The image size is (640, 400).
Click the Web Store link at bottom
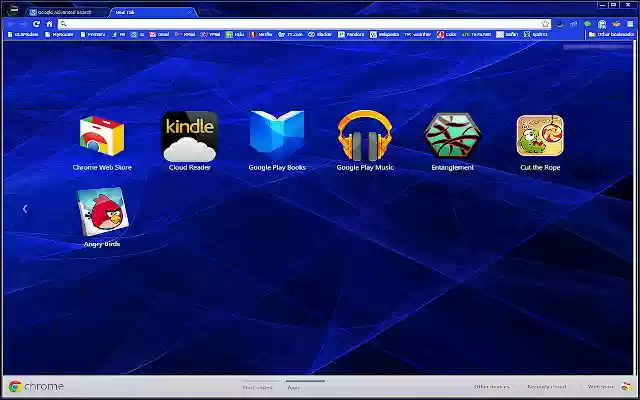tap(601, 387)
